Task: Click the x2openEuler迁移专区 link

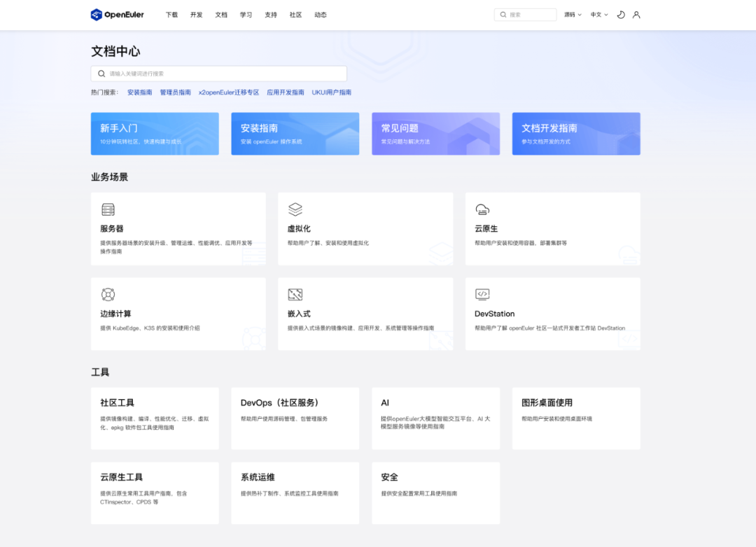Action: 229,92
